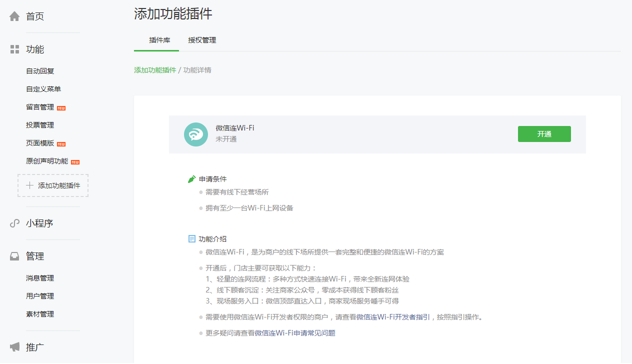Screen dimensions: 632x364
Task: Click the NEW badge next to 原创声明功能
Action: click(75, 161)
